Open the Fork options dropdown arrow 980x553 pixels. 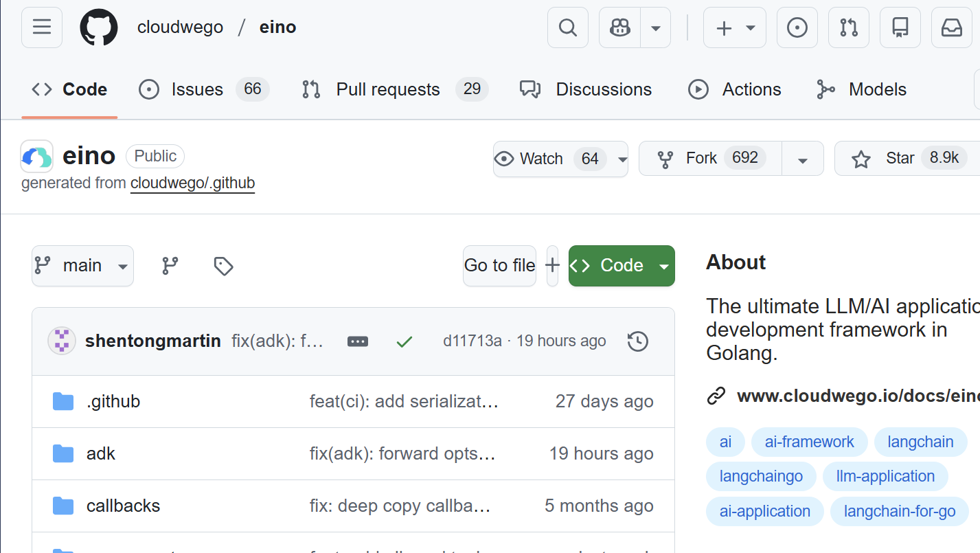802,159
